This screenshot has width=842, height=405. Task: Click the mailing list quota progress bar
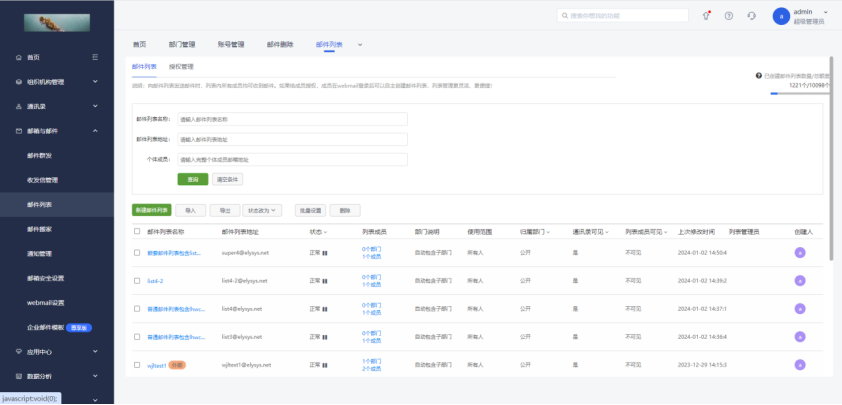pos(800,93)
